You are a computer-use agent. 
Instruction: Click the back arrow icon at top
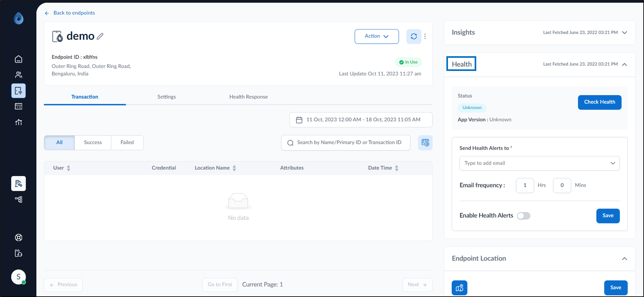click(47, 13)
